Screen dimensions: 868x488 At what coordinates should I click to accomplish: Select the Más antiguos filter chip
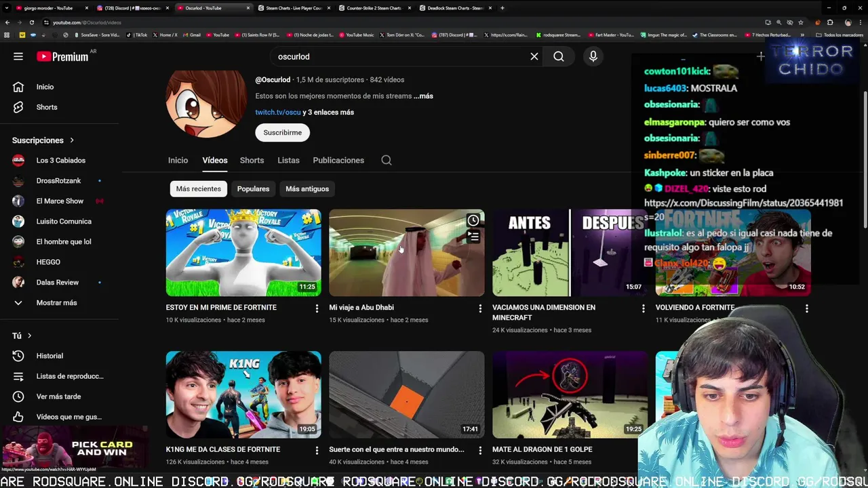[307, 189]
